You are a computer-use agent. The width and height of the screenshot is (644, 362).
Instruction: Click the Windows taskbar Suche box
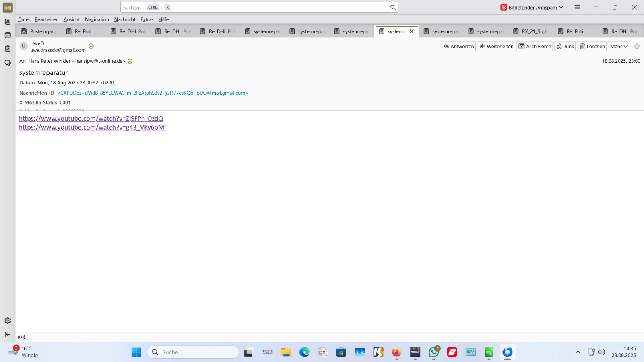point(193,352)
